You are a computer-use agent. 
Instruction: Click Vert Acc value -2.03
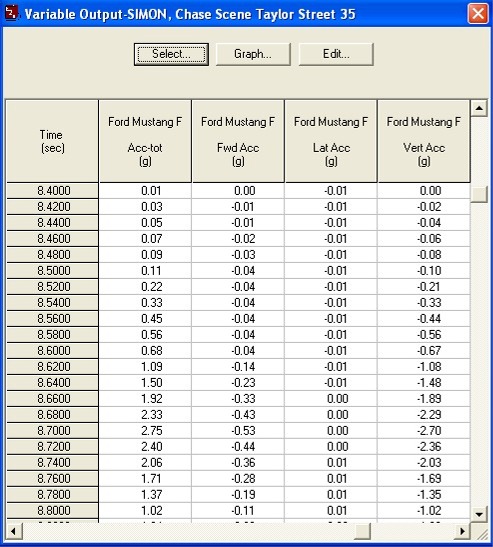point(424,463)
